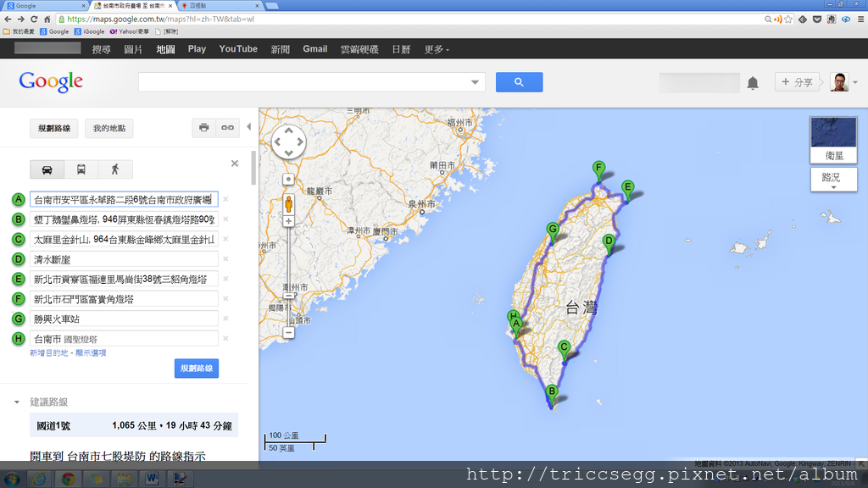Collapse the 建議路線 section triangle

(x=17, y=402)
